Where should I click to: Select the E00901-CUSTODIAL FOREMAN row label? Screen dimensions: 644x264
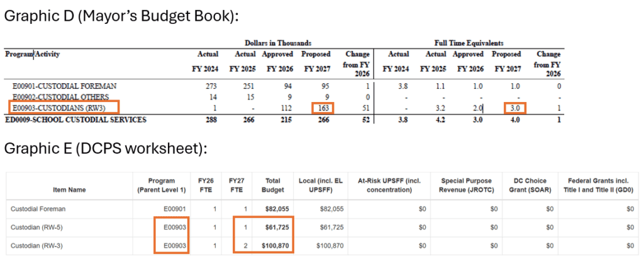[64, 85]
